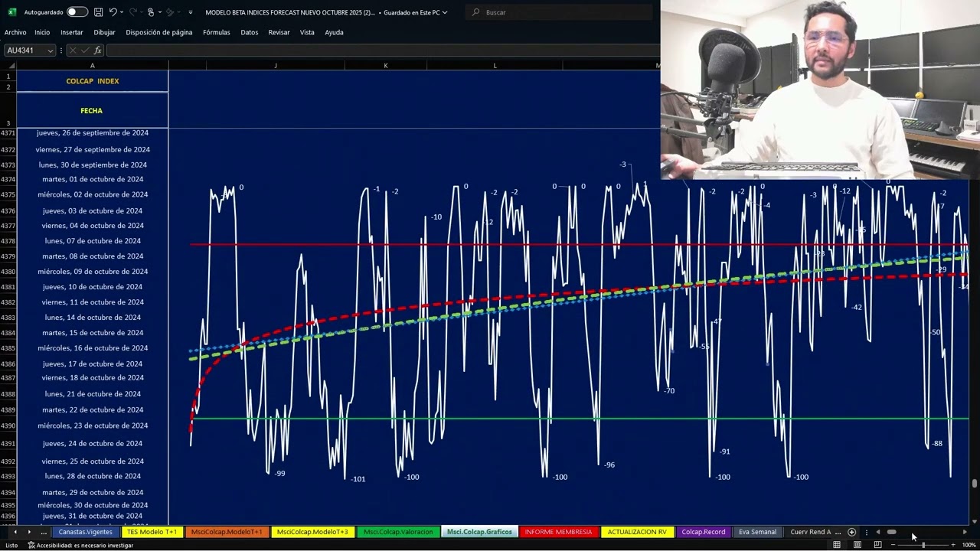The image size is (980, 551).
Task: Click the formula bar enter checkmark icon
Action: [85, 51]
